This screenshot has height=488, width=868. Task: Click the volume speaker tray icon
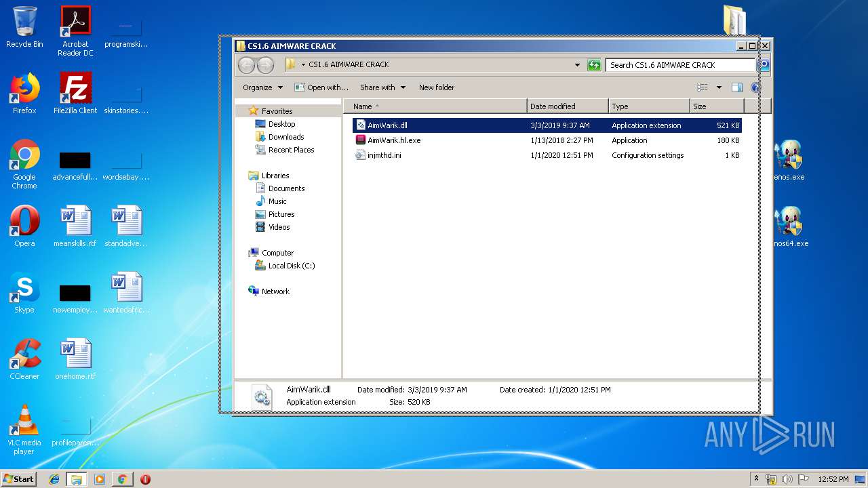coord(787,479)
